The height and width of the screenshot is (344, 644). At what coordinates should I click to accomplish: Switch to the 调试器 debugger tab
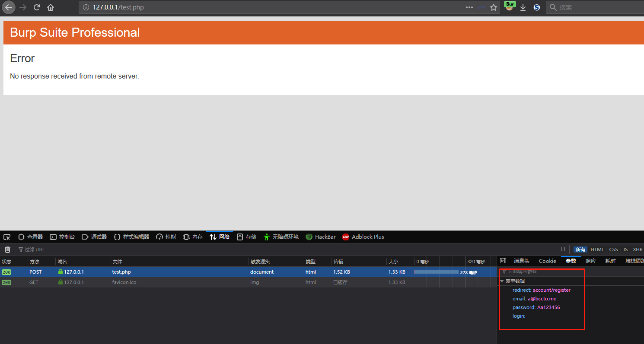tap(94, 237)
